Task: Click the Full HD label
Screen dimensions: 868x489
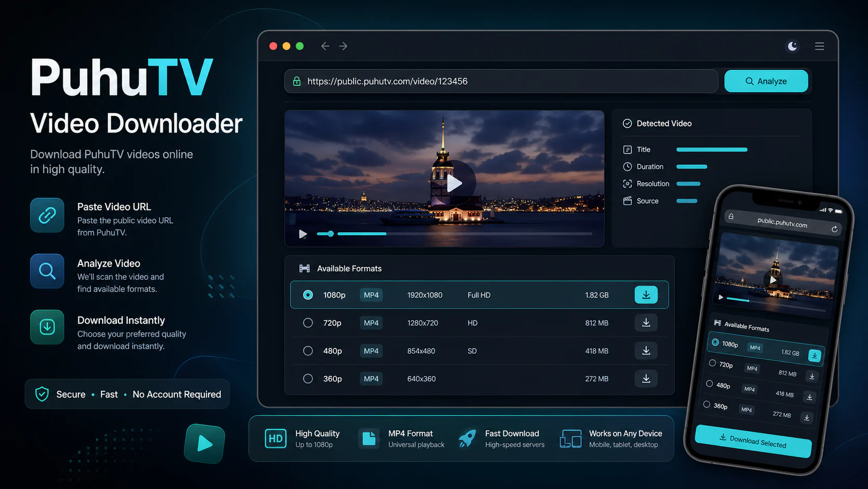Action: (479, 295)
